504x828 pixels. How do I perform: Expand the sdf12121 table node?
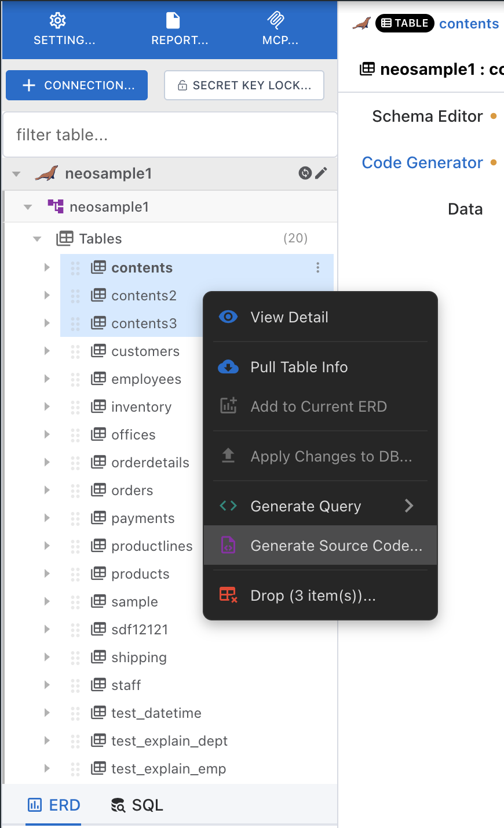[x=47, y=629]
